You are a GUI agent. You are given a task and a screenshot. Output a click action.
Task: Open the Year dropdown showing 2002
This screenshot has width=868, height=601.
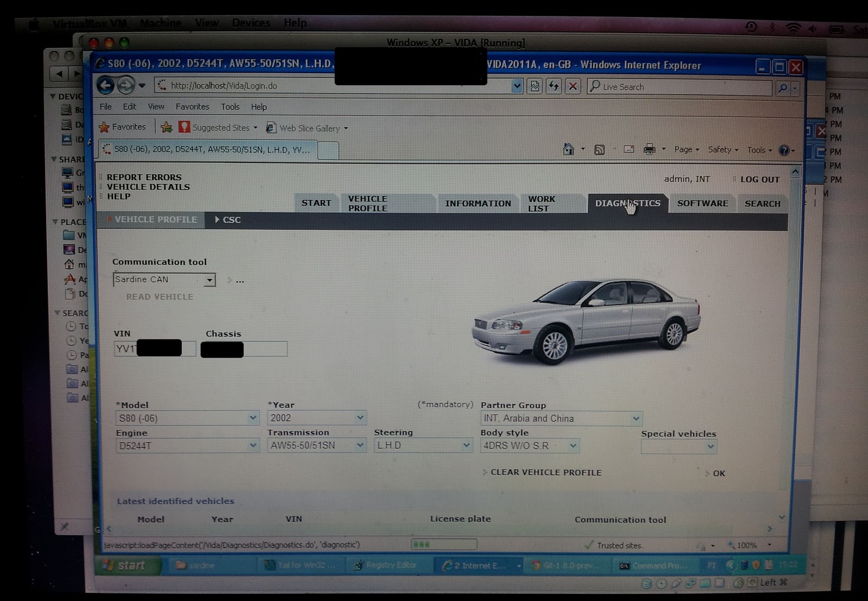[317, 417]
